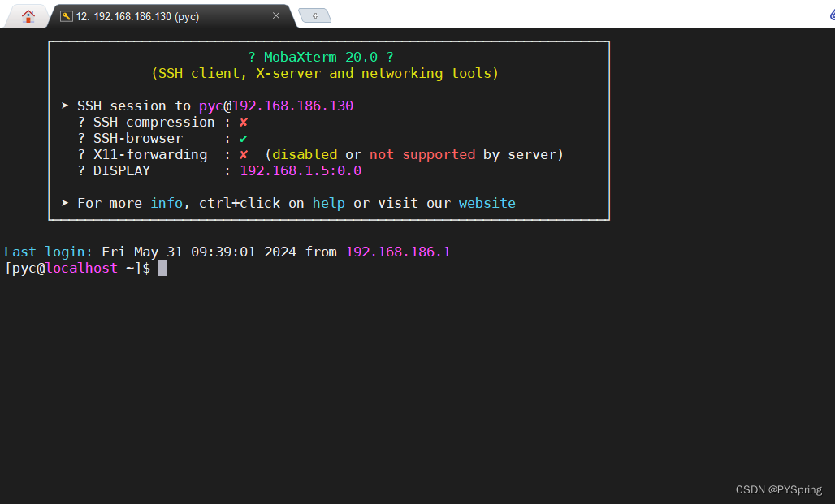This screenshot has width=835, height=504.
Task: Click the word 'disabled' in X11 line
Action: click(x=305, y=155)
